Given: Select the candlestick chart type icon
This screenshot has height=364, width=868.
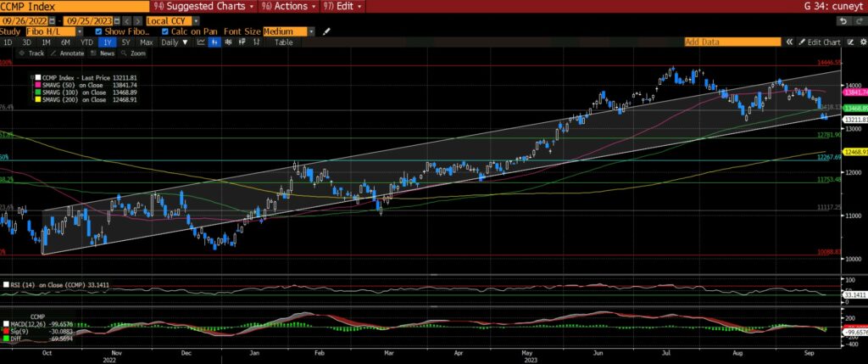Looking at the screenshot, I should 217,42.
